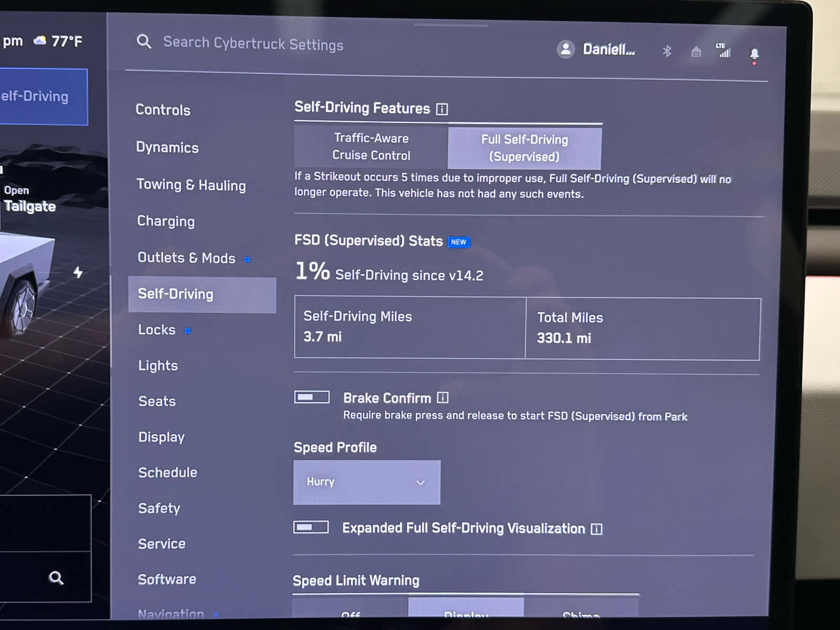Open the Speed Profile Hurry dropdown
The image size is (840, 630).
point(366,482)
